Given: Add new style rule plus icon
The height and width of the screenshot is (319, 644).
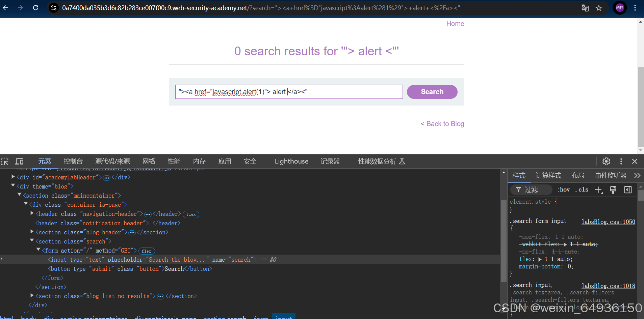Looking at the screenshot, I should coord(599,190).
